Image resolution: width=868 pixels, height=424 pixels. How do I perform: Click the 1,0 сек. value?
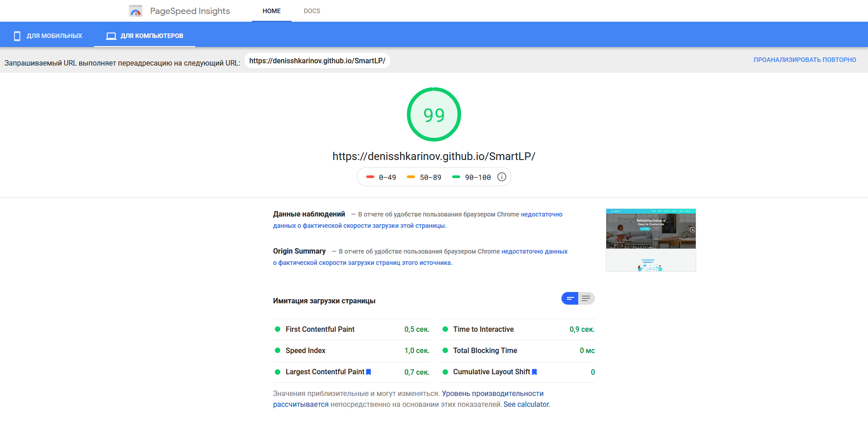pyautogui.click(x=417, y=350)
